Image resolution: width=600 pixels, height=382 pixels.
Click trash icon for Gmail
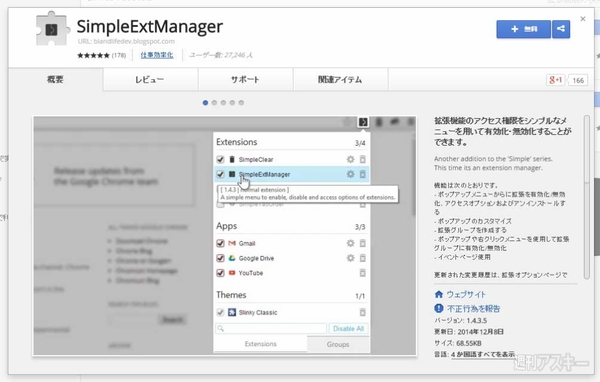coord(363,243)
